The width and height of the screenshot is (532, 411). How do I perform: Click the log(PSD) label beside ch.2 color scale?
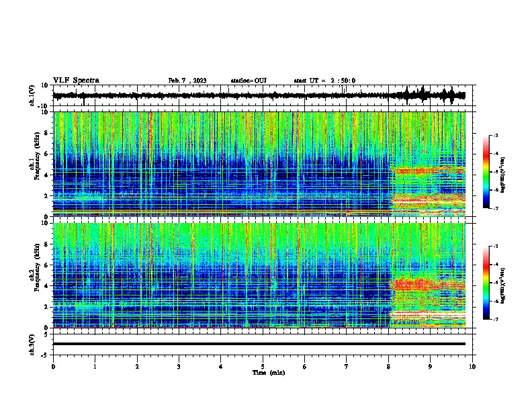[503, 285]
